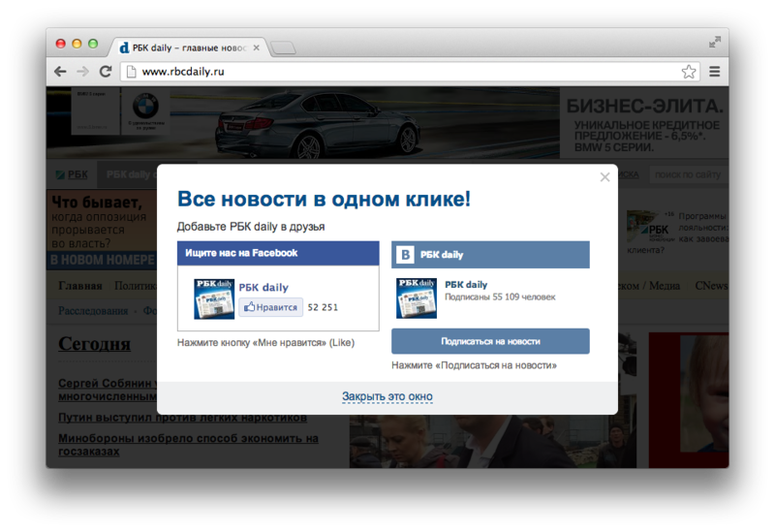Click the site search field поиск по сайту
This screenshot has height=532, width=775.
coord(687,174)
